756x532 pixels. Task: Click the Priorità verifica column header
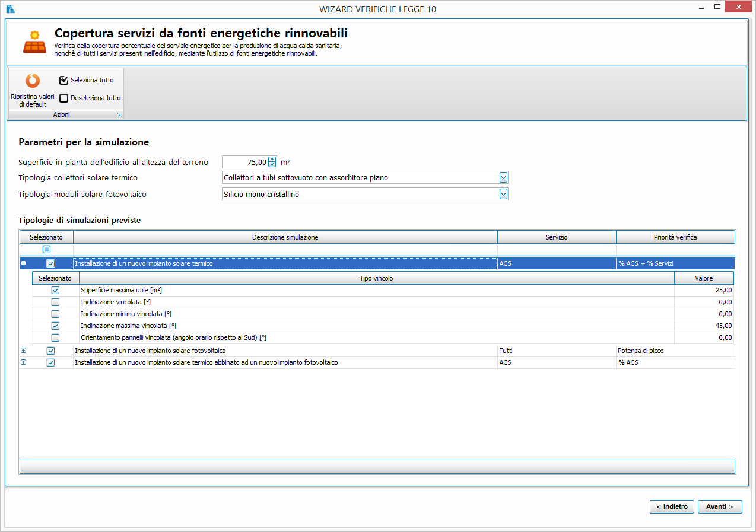tap(675, 237)
